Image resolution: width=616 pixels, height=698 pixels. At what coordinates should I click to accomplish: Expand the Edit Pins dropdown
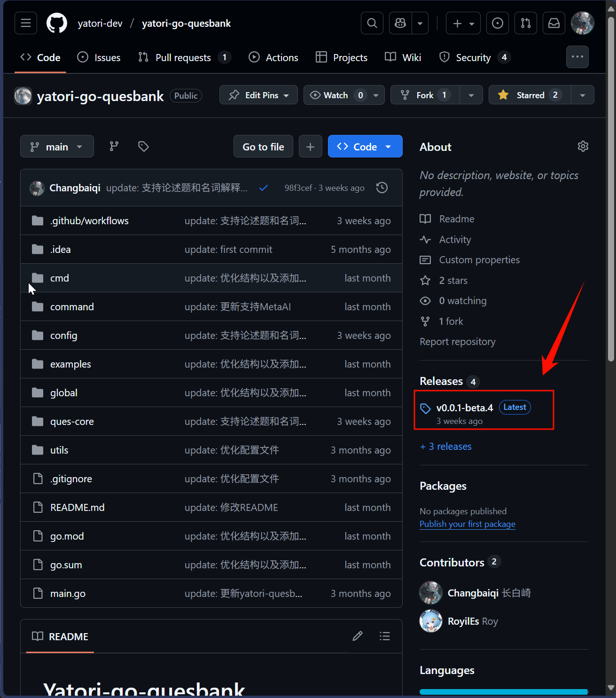click(258, 95)
